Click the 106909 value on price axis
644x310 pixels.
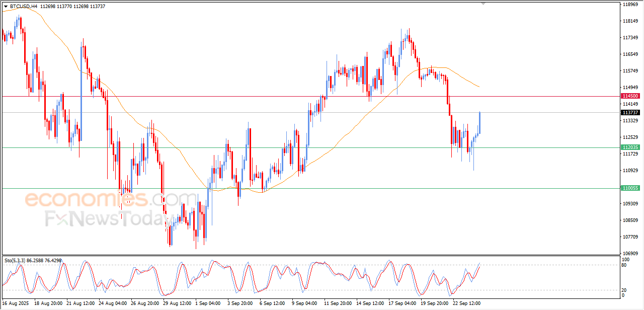click(x=630, y=254)
